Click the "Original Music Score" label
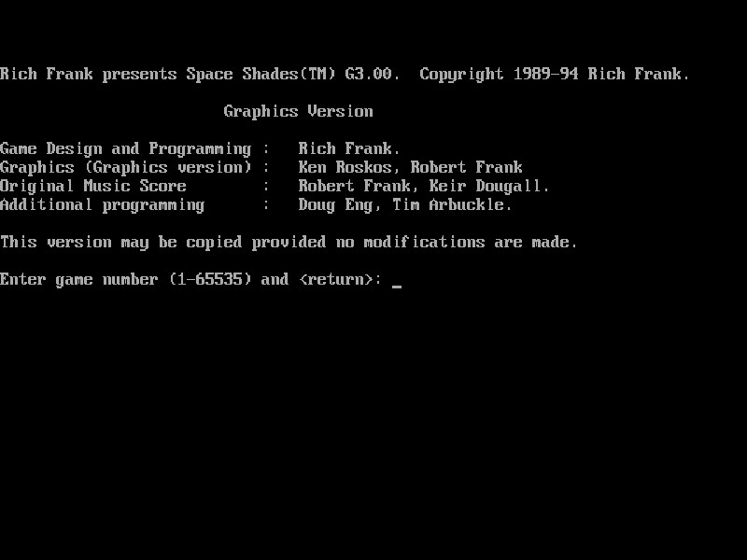This screenshot has width=747, height=560. point(93,186)
